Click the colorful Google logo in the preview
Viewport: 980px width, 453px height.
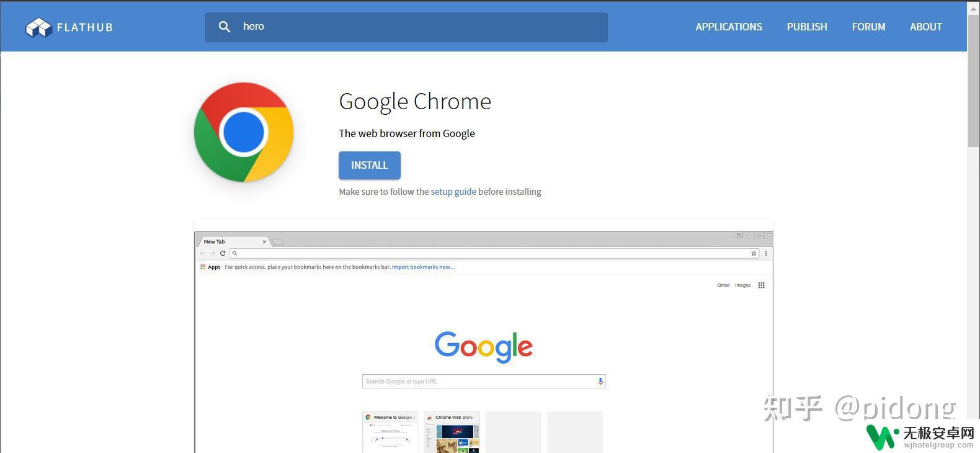tap(484, 346)
